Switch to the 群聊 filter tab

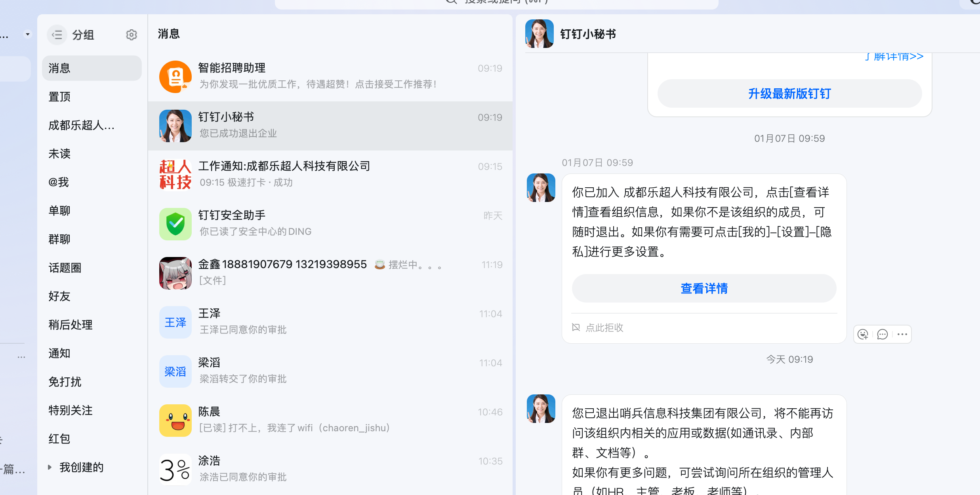59,239
